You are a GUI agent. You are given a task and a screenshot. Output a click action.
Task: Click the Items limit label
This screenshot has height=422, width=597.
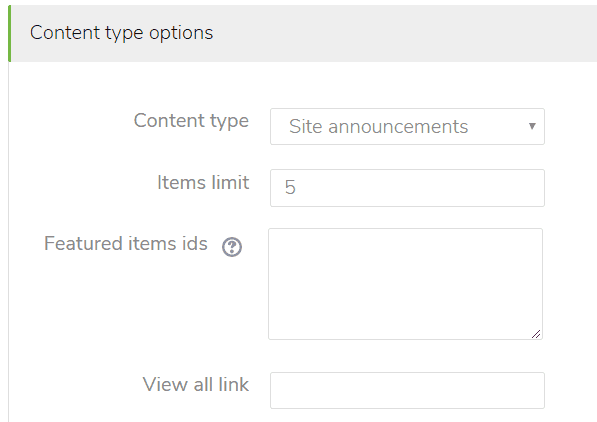(x=203, y=182)
